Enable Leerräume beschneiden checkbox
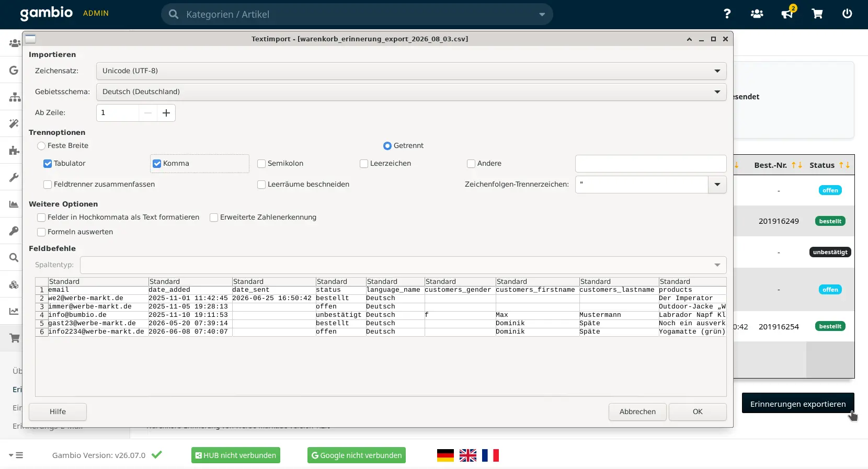Viewport: 868px width, 469px height. pos(261,185)
